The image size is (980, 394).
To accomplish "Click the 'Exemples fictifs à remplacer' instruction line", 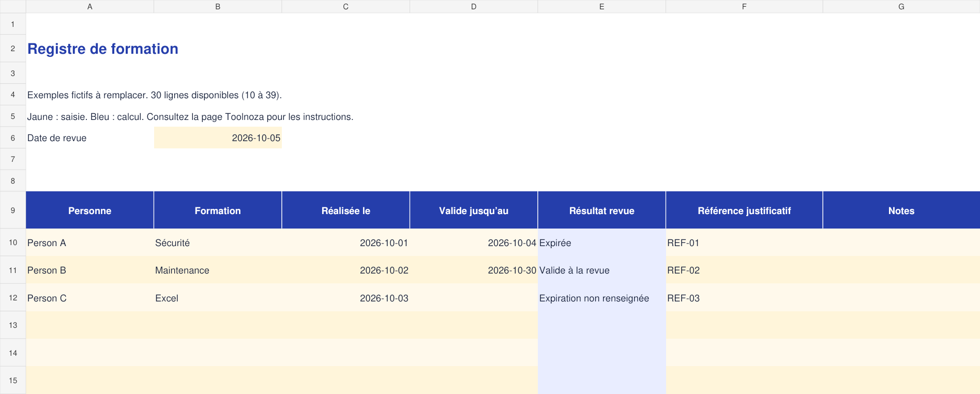I will coord(155,95).
